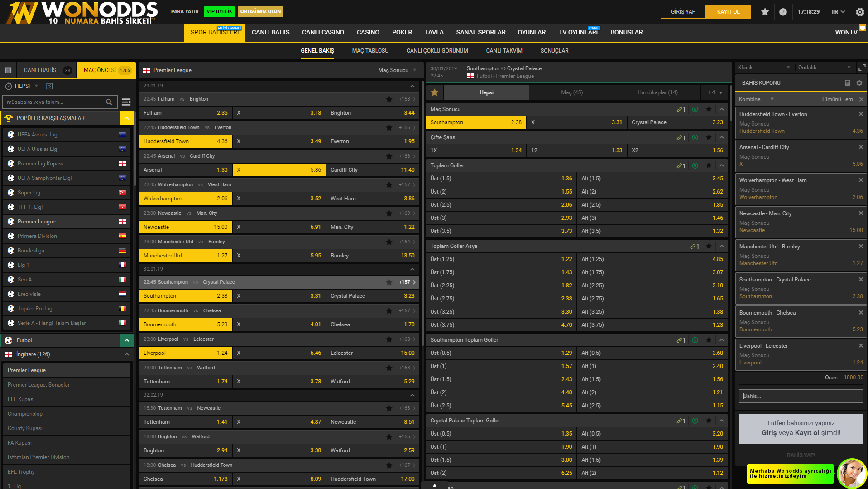Open the CANLI CASİNO menu item
Screen dimensions: 868x489
(x=323, y=32)
